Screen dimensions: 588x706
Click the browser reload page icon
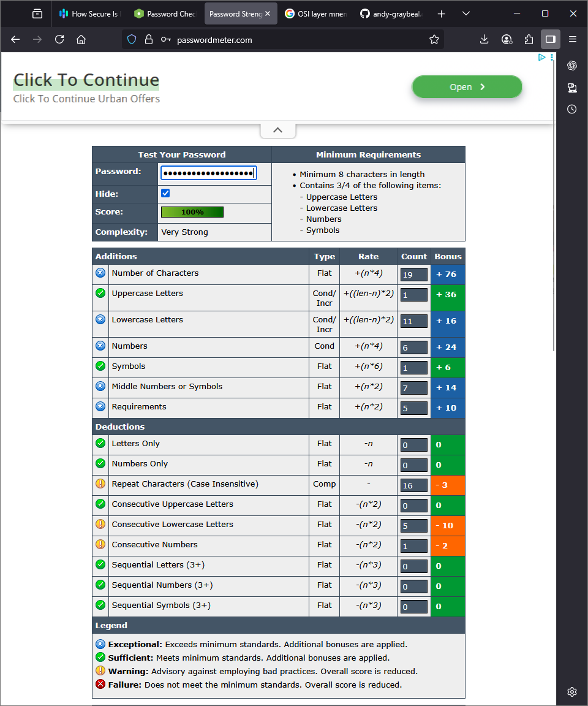(x=59, y=39)
